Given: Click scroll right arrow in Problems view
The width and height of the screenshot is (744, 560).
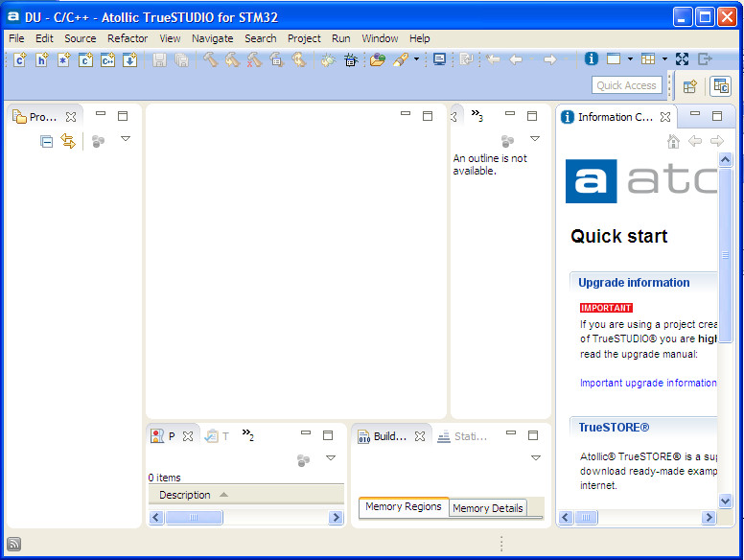Looking at the screenshot, I should click(336, 517).
